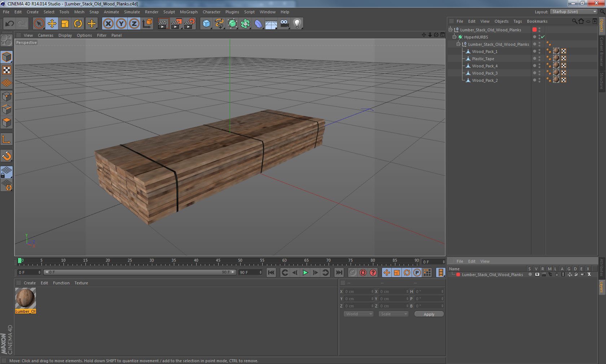Open the MoGraph menu

pyautogui.click(x=189, y=12)
